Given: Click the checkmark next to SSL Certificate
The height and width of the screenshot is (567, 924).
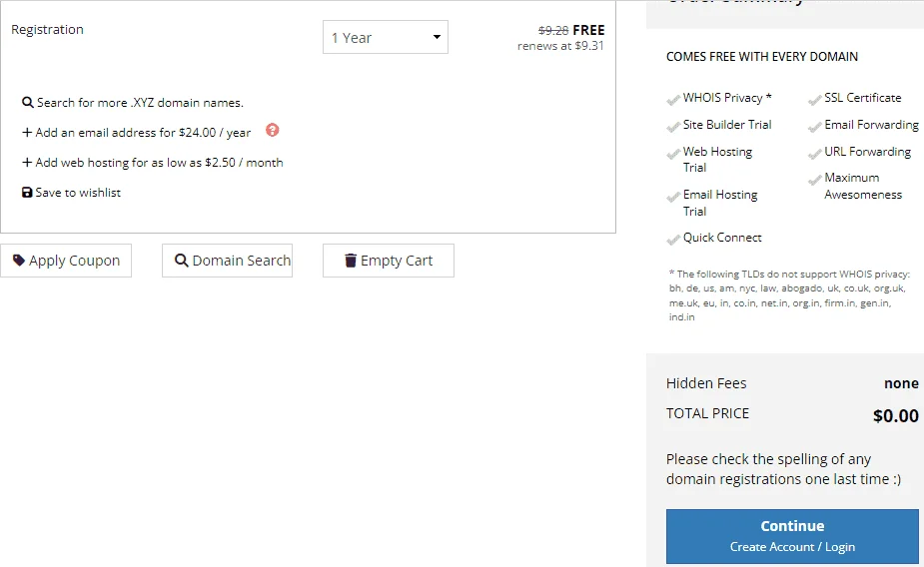Looking at the screenshot, I should click(x=814, y=100).
